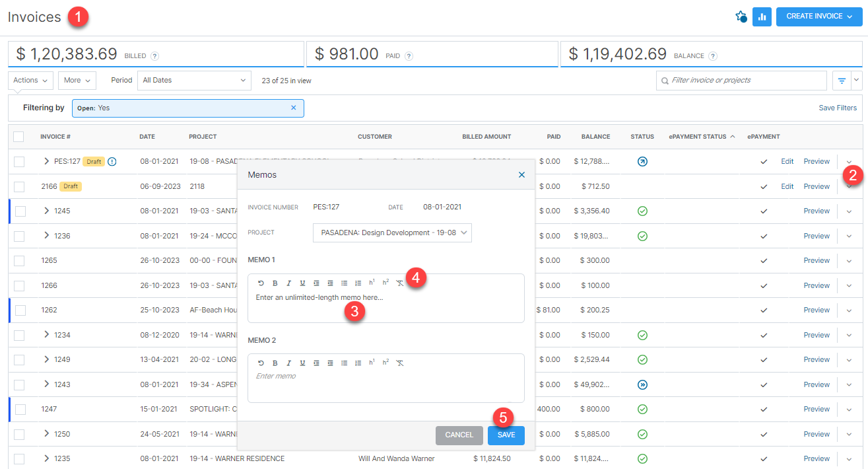This screenshot has width=868, height=469.
Task: Check the row checkbox for invoice 2166
Action: pyautogui.click(x=18, y=186)
